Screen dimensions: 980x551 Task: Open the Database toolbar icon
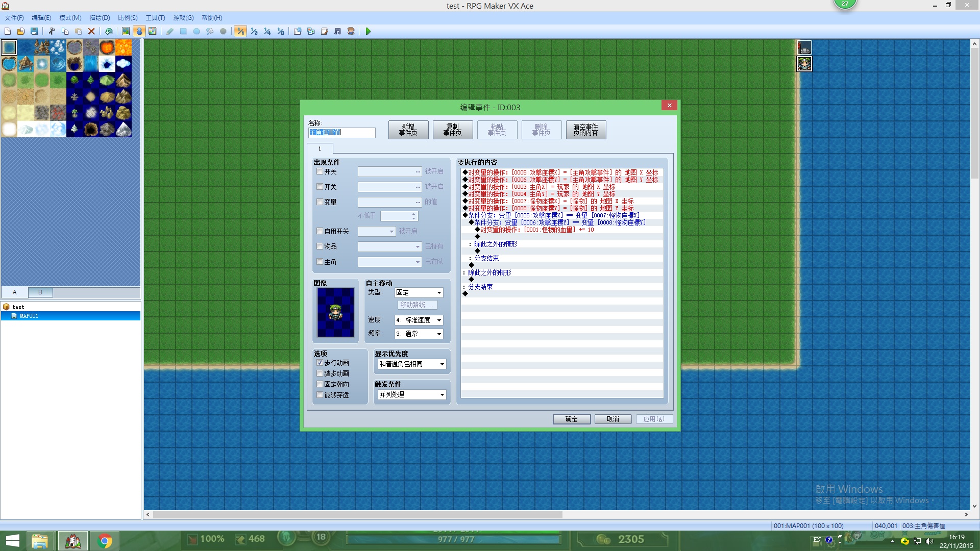[298, 32]
